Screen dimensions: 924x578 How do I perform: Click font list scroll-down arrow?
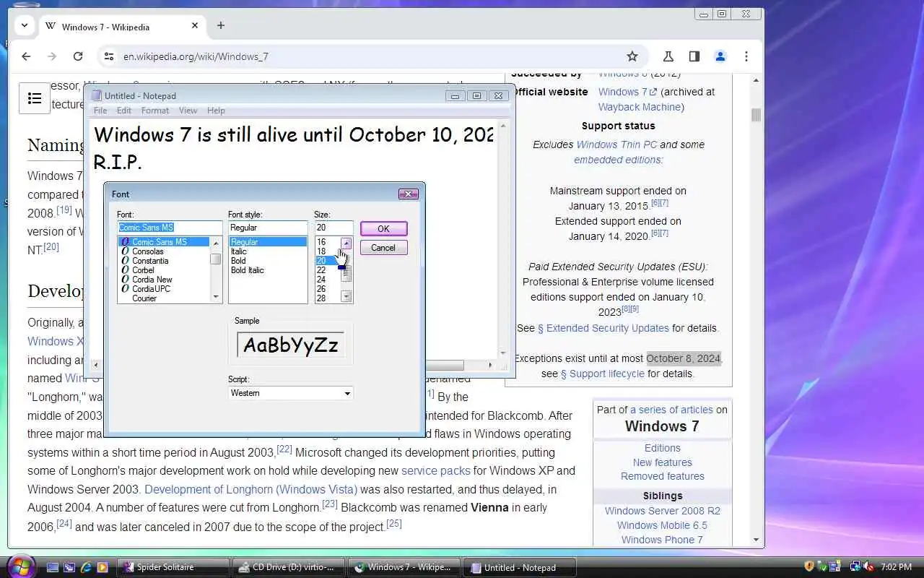215,297
